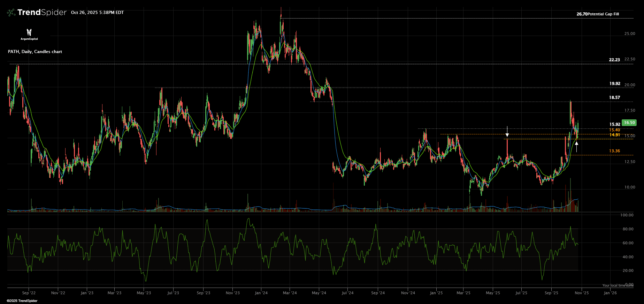Screen dimensions: 644x304
Task: Click the green 16.50 current price badge
Action: click(x=629, y=123)
